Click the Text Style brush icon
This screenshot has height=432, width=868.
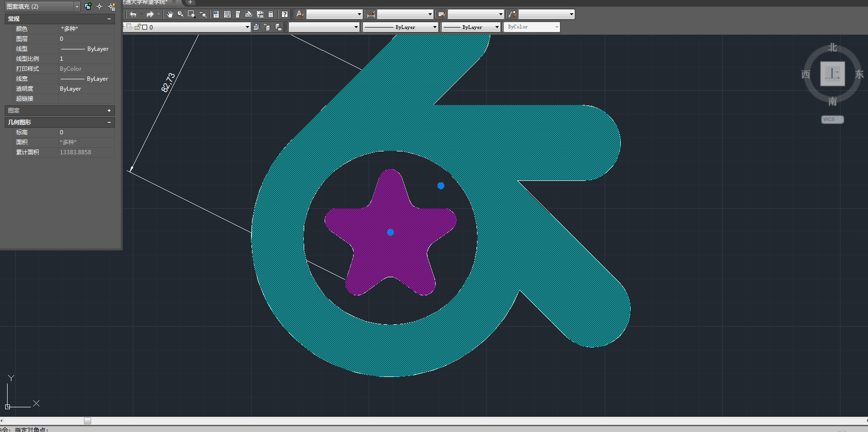(300, 14)
